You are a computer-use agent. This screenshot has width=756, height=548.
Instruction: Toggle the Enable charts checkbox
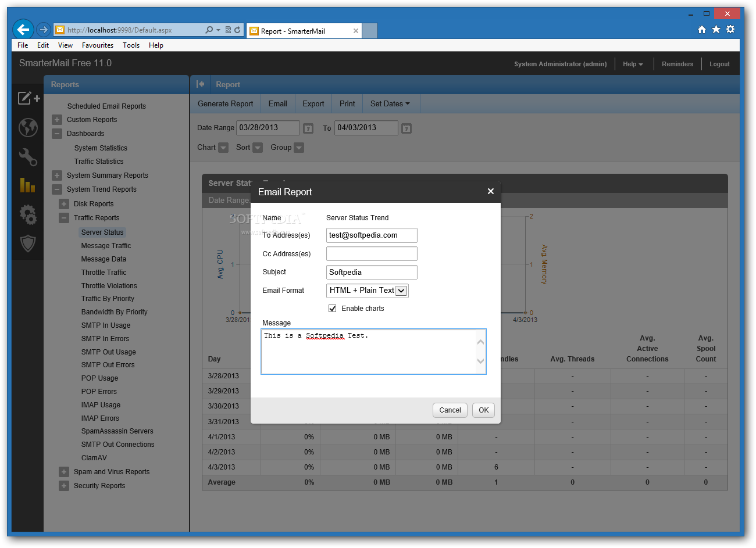[333, 309]
